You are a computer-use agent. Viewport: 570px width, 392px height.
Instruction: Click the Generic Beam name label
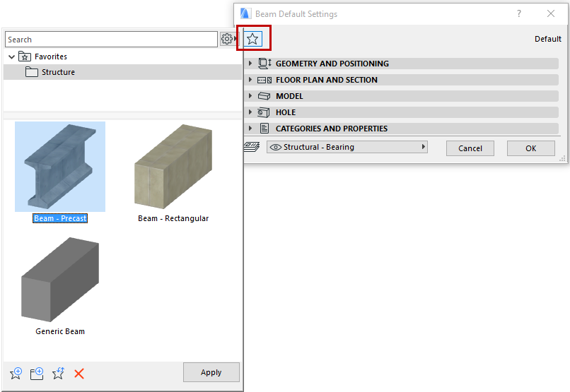point(60,331)
